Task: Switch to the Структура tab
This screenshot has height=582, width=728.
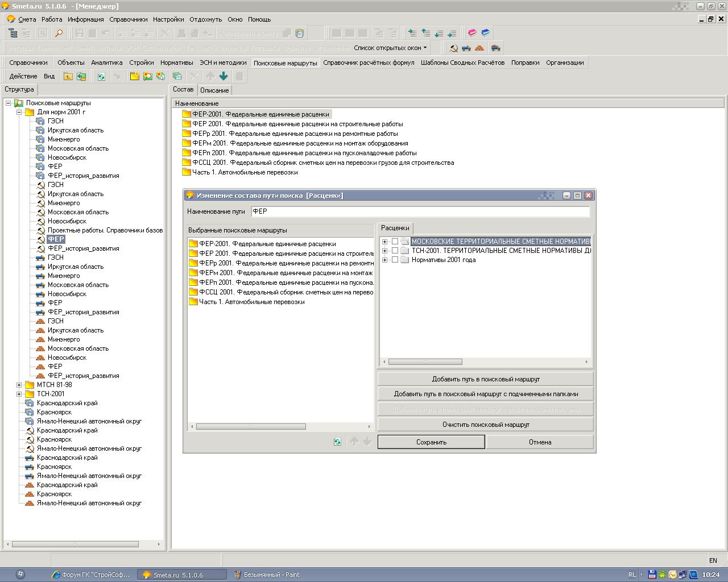Action: pyautogui.click(x=19, y=89)
